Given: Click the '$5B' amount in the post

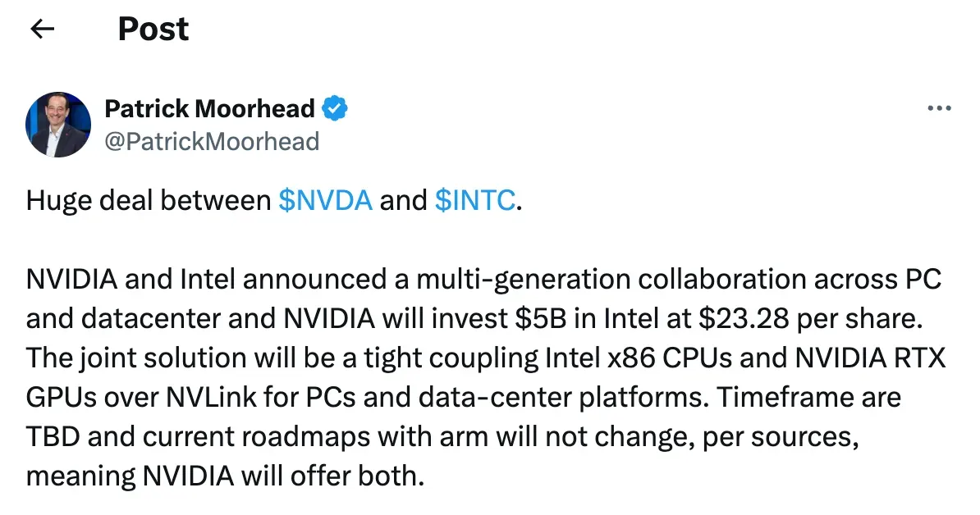Looking at the screenshot, I should click(x=541, y=318).
